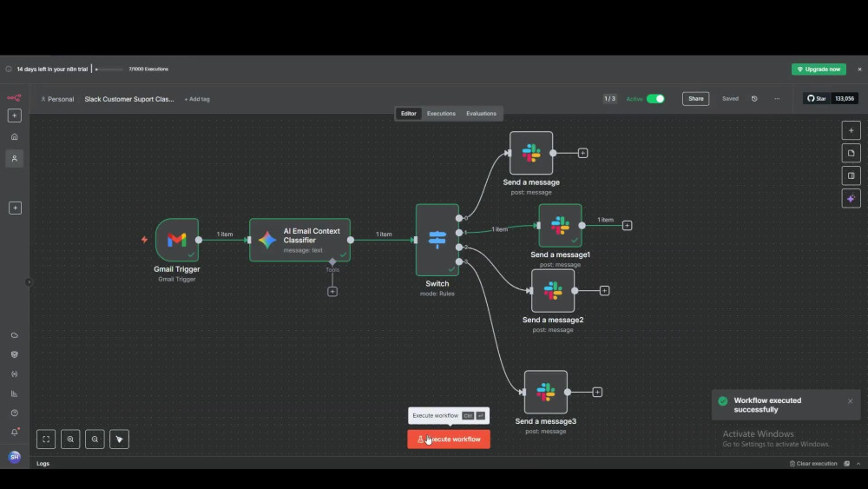868x489 pixels.
Task: Switch to the Evaluations tab
Action: pyautogui.click(x=481, y=114)
